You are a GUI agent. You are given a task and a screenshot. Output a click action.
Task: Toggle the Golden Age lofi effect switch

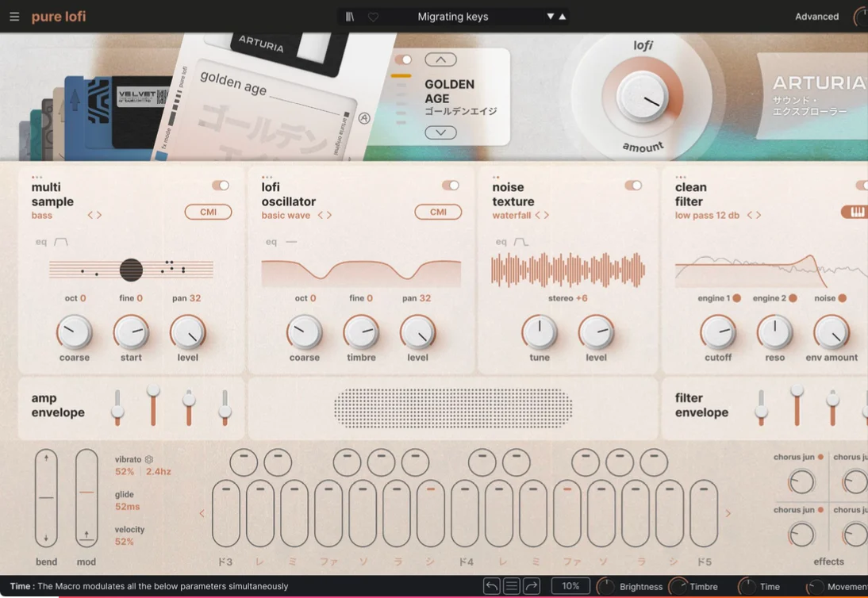[403, 59]
